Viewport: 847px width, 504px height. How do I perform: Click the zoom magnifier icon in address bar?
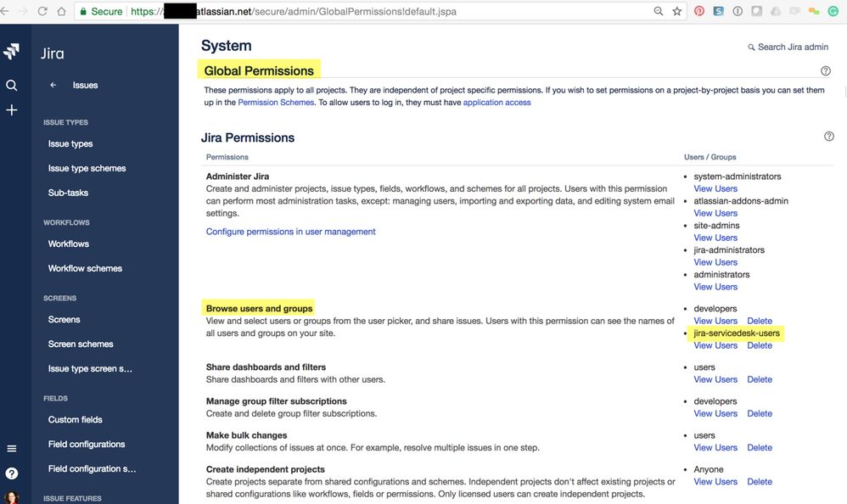point(658,11)
